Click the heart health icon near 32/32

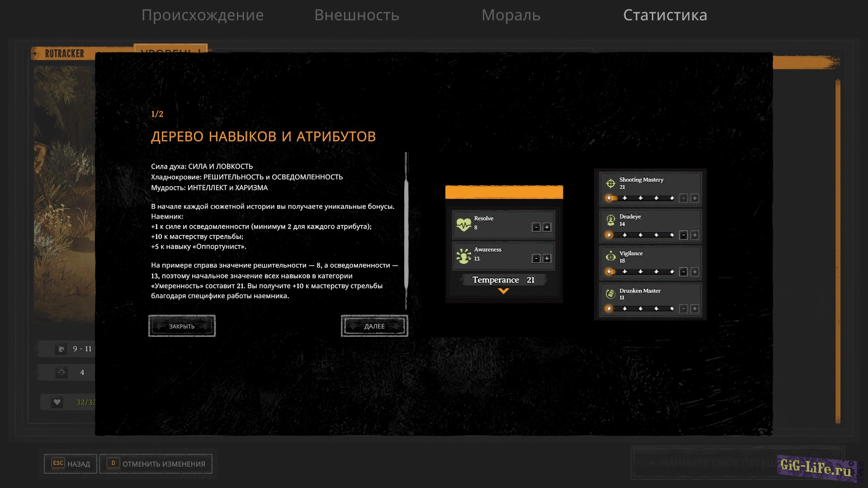click(x=57, y=402)
